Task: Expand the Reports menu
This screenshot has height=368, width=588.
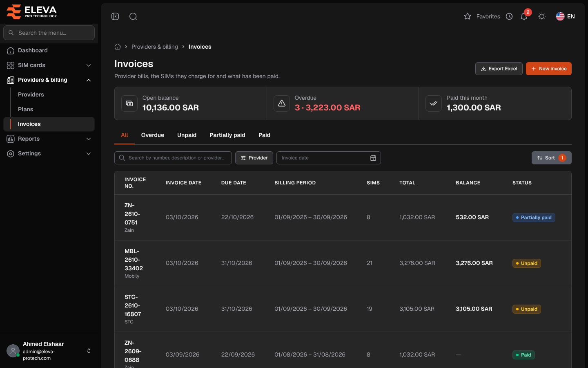Action: point(49,139)
